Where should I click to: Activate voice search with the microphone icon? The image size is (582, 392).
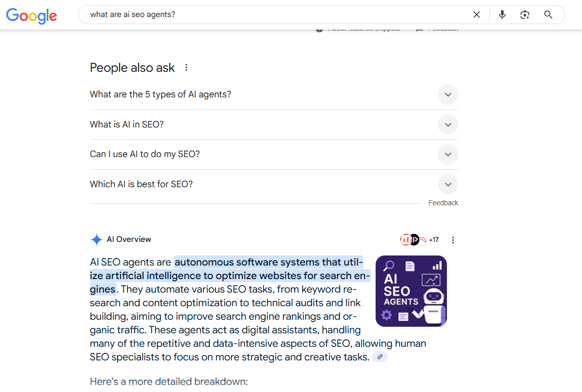click(x=502, y=15)
